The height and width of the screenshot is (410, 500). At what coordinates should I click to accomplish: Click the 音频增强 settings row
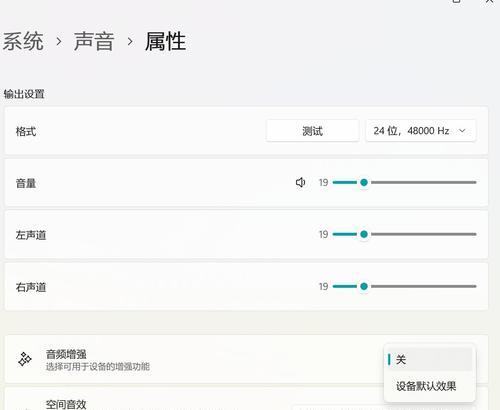click(x=246, y=359)
